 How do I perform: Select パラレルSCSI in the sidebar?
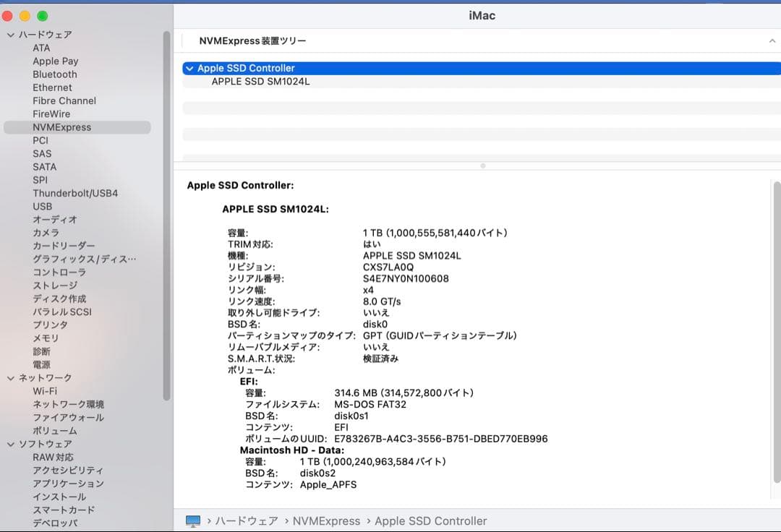pyautogui.click(x=62, y=312)
